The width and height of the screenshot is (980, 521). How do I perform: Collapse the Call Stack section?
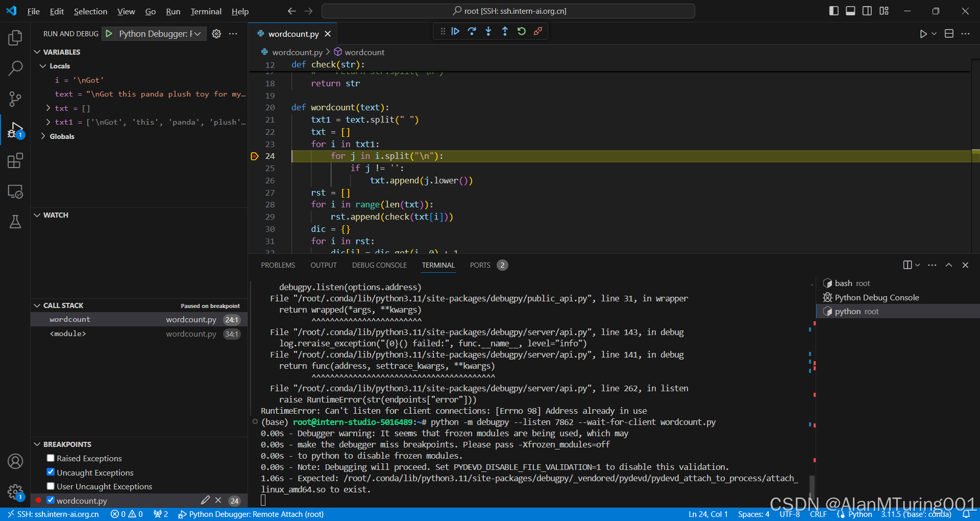pyautogui.click(x=37, y=305)
